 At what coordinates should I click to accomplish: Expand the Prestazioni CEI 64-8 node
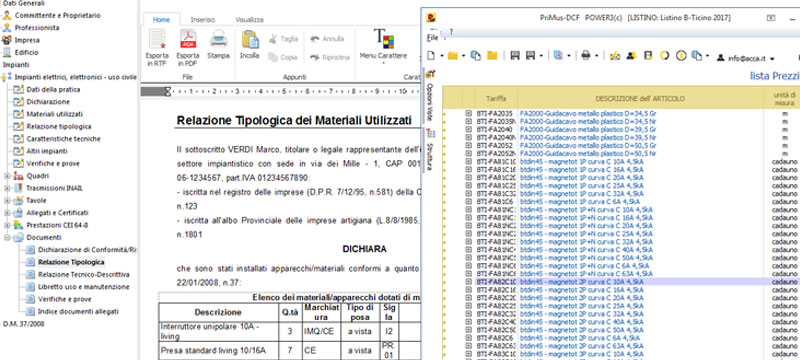coord(8,225)
